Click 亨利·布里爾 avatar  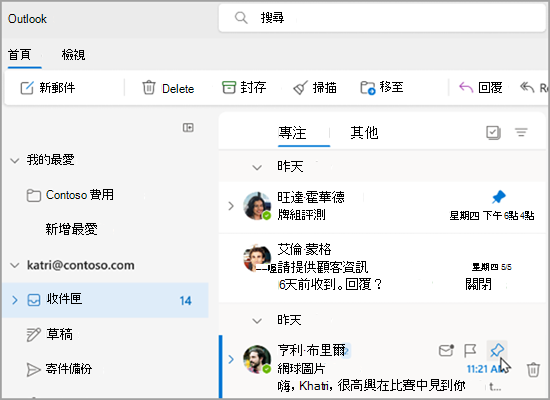[257, 359]
